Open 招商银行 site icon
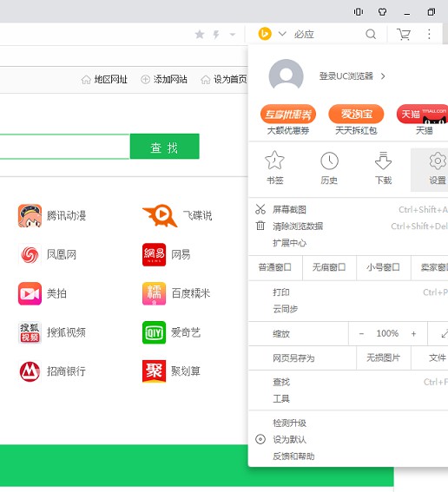The image size is (448, 492). pyautogui.click(x=30, y=371)
